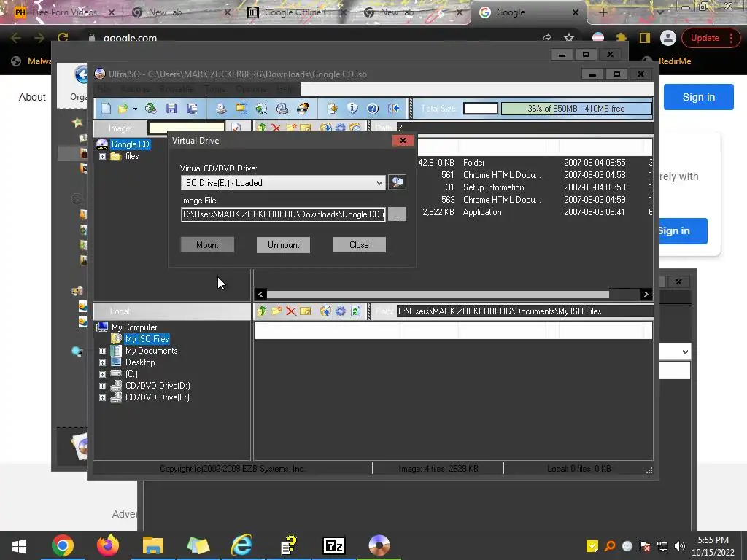747x560 pixels.
Task: Click the Chrome reload icon
Action: coord(63,38)
